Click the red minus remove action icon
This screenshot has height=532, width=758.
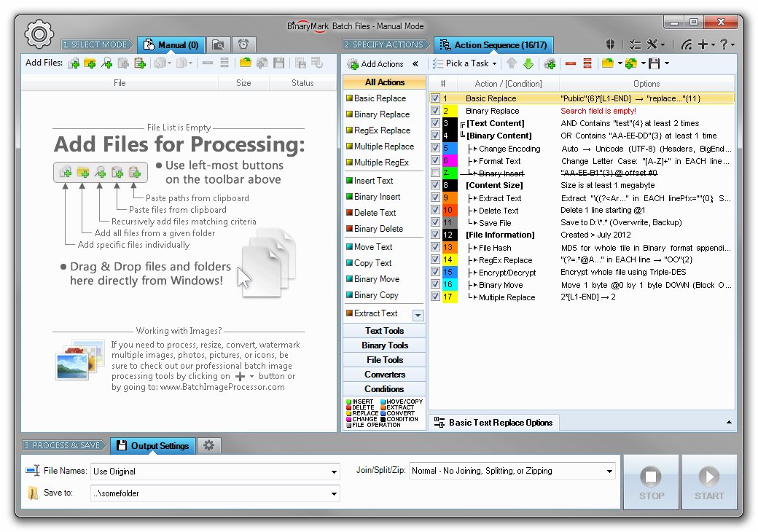click(570, 63)
